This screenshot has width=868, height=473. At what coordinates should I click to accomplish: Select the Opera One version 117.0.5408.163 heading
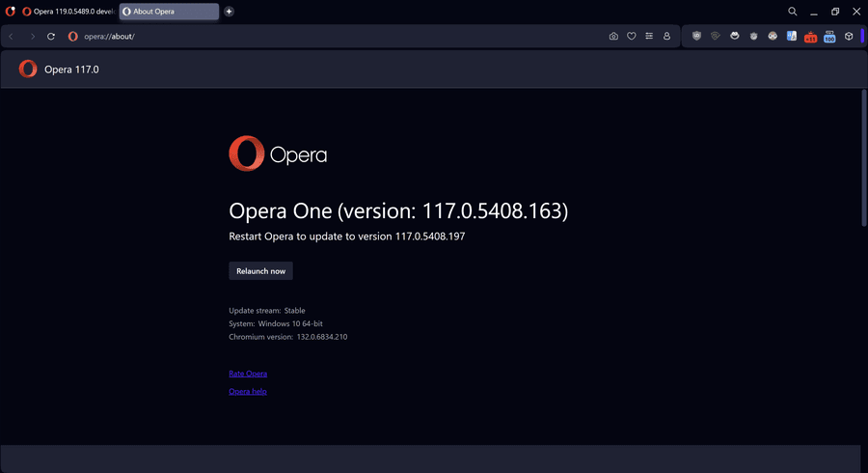(398, 211)
